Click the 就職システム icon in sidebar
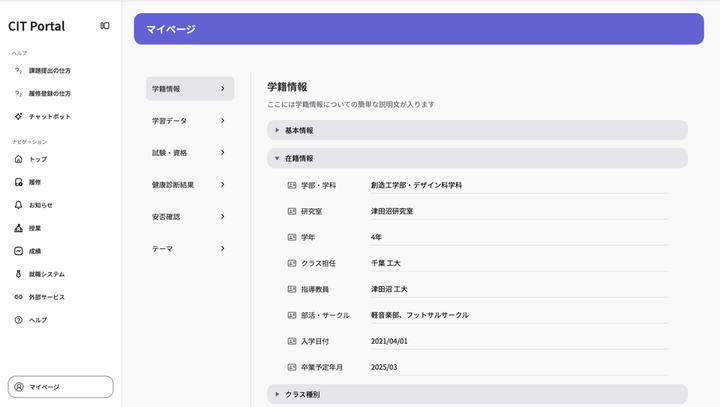This screenshot has width=720, height=407. (18, 274)
